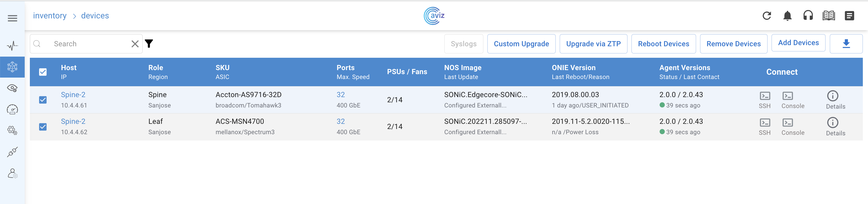Screen dimensions: 868x204
Task: Open the documentation book icon
Action: pyautogui.click(x=829, y=16)
